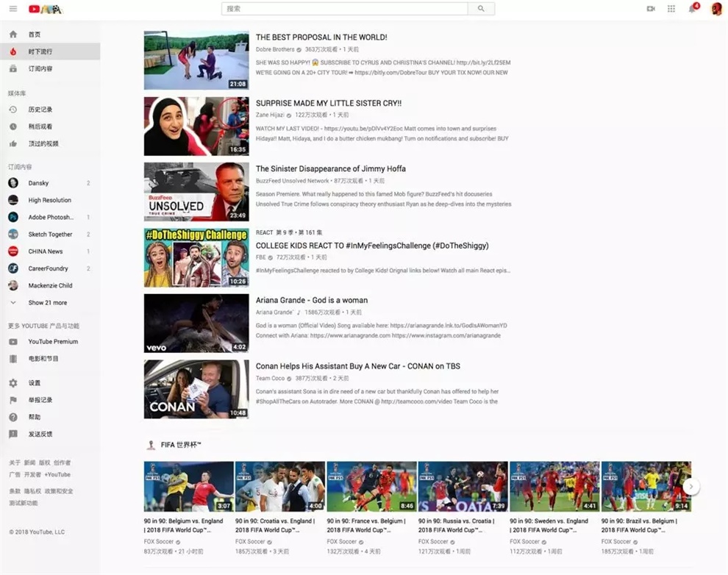Click the YouTube logo

coord(45,9)
